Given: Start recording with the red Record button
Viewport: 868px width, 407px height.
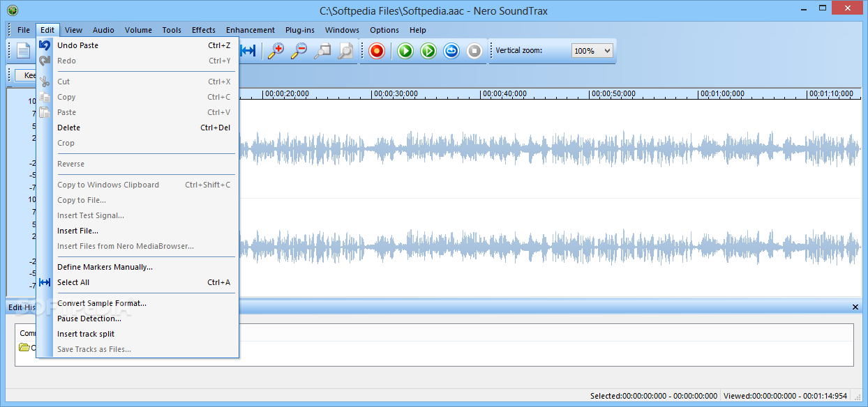Looking at the screenshot, I should [377, 51].
